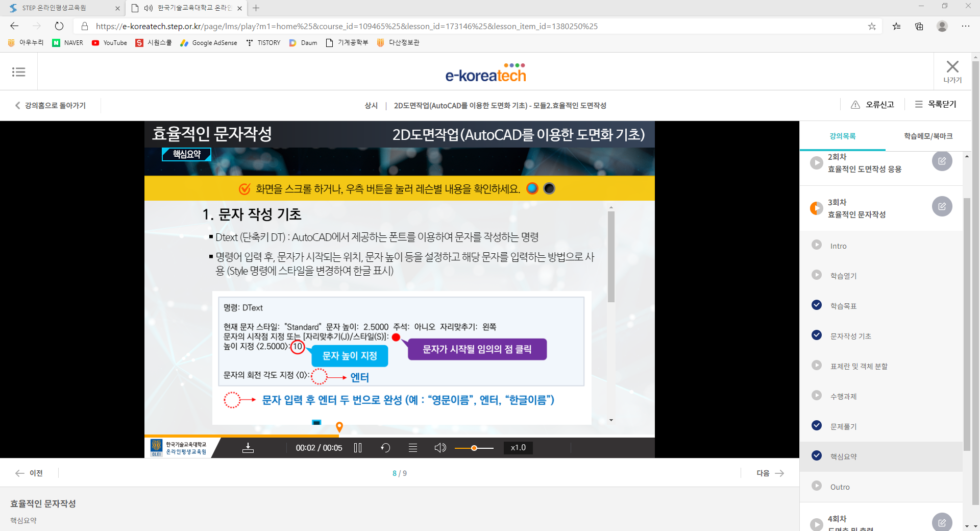Click slide scroll down arrow
This screenshot has width=980, height=531.
click(x=611, y=420)
